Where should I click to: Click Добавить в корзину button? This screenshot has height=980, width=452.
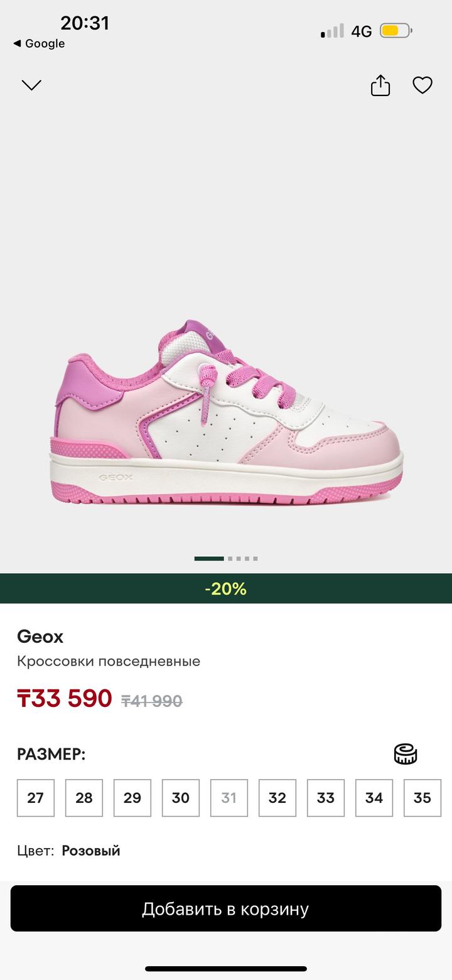(226, 908)
